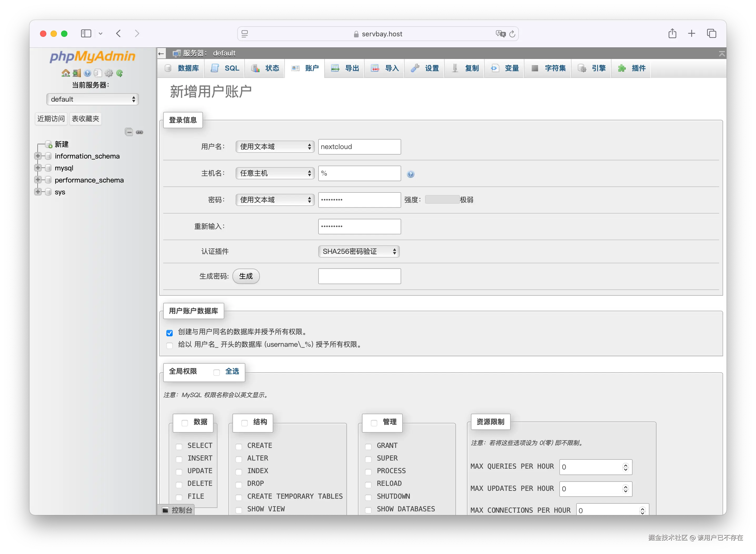Open the 认证插件 SHA256 dropdown
Image resolution: width=756 pixels, height=554 pixels.
click(x=359, y=251)
